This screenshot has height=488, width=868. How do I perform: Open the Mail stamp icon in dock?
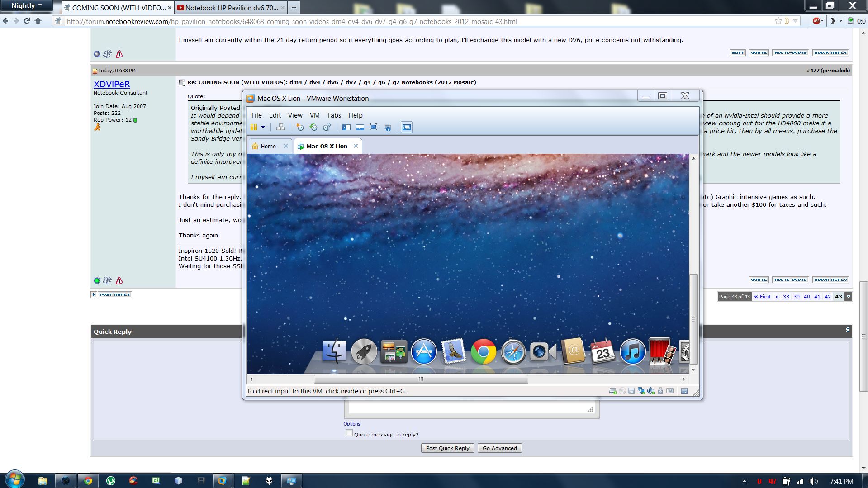453,351
